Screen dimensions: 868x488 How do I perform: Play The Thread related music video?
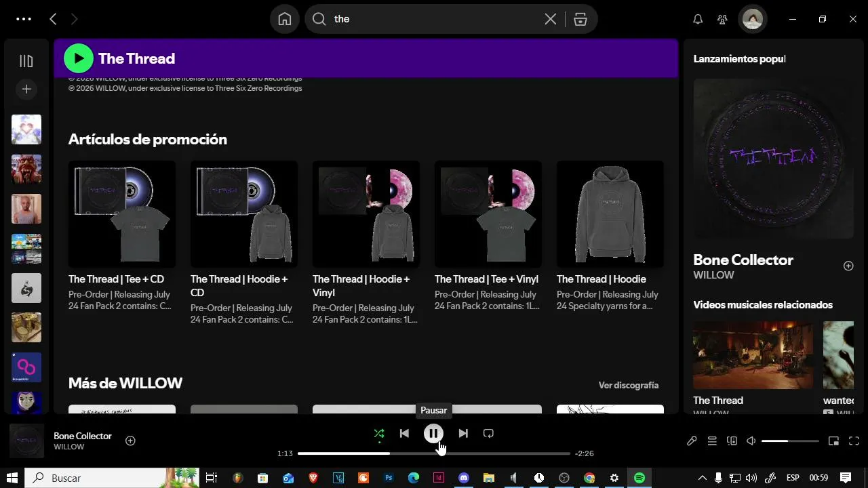(753, 355)
